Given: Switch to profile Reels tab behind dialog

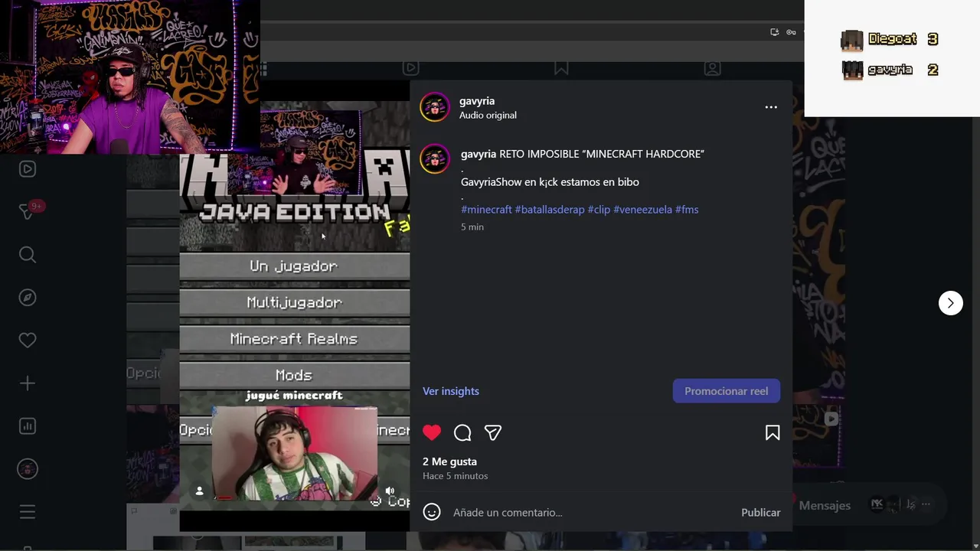Looking at the screenshot, I should coord(411,68).
